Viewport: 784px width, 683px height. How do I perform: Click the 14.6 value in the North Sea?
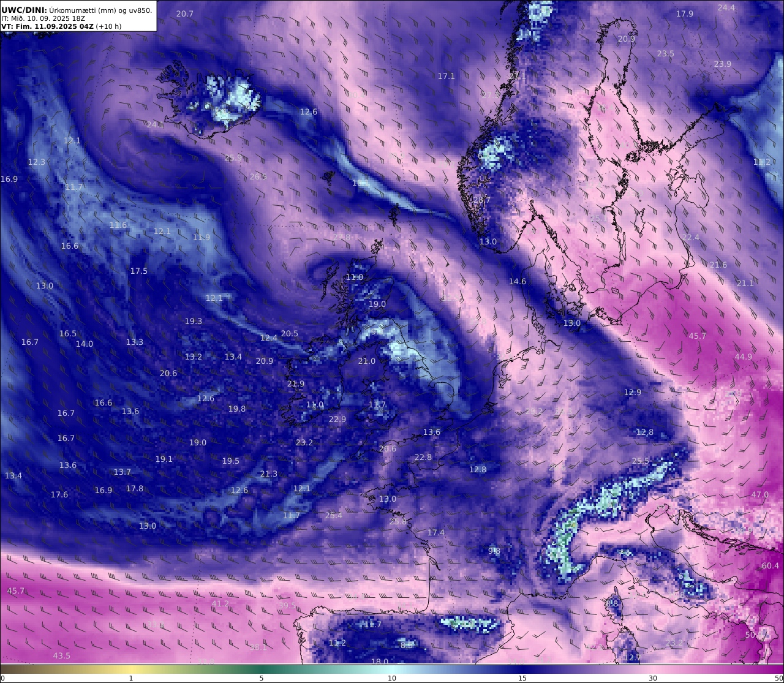(x=517, y=282)
